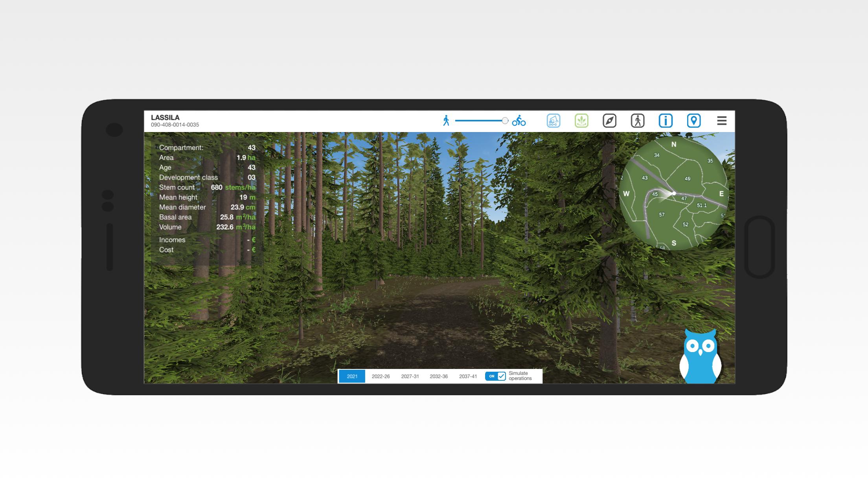The width and height of the screenshot is (868, 488).
Task: Open the green seedling planting icon
Action: coord(581,121)
